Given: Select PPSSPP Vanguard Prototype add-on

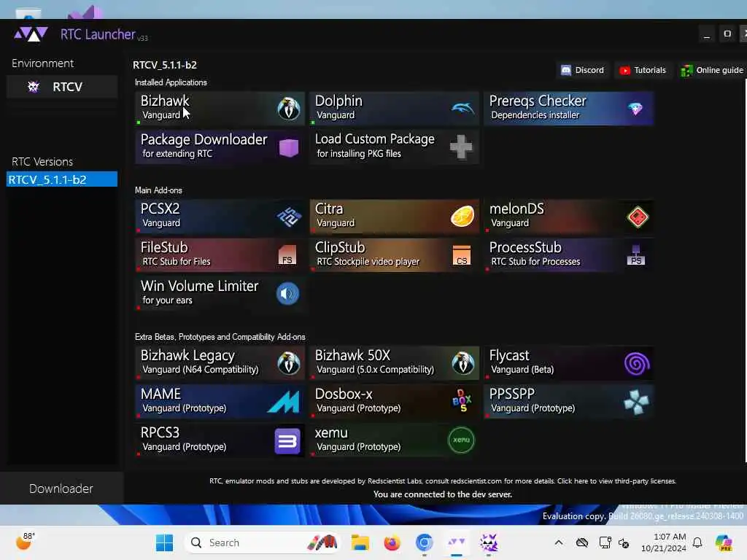Looking at the screenshot, I should point(569,402).
